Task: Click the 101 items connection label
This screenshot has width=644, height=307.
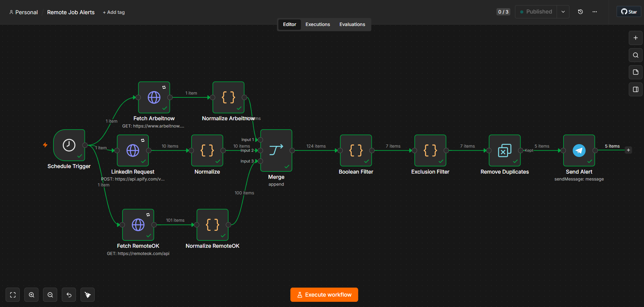Action: [175, 220]
